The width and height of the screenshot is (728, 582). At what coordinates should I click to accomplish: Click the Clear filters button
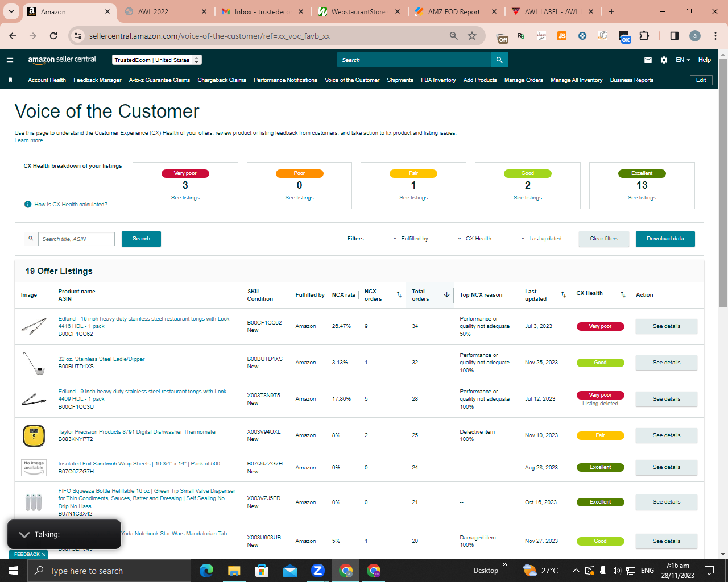click(x=604, y=239)
